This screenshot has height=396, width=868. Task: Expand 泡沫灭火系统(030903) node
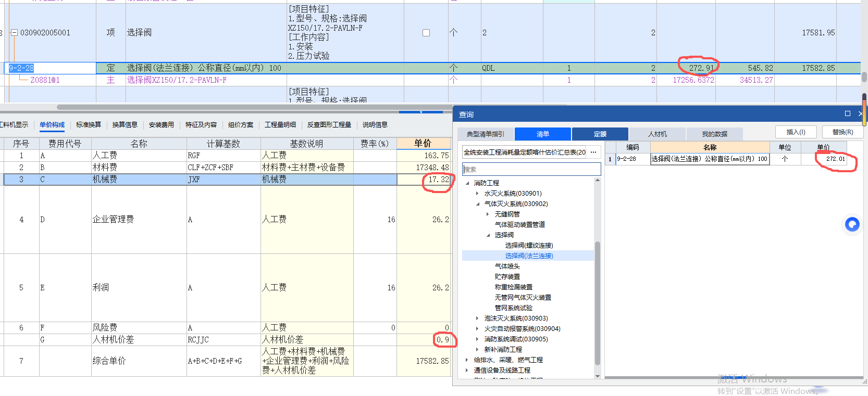pyautogui.click(x=477, y=318)
